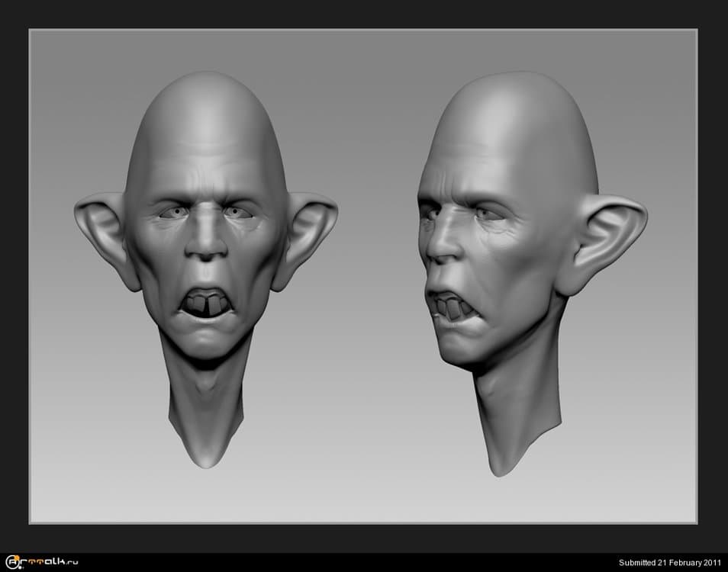Click the front-view head's left eye
Viewport: 728px width, 572px height.
(173, 213)
